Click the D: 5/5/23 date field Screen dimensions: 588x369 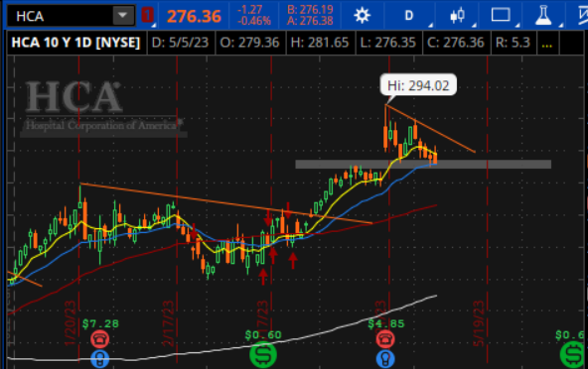180,43
